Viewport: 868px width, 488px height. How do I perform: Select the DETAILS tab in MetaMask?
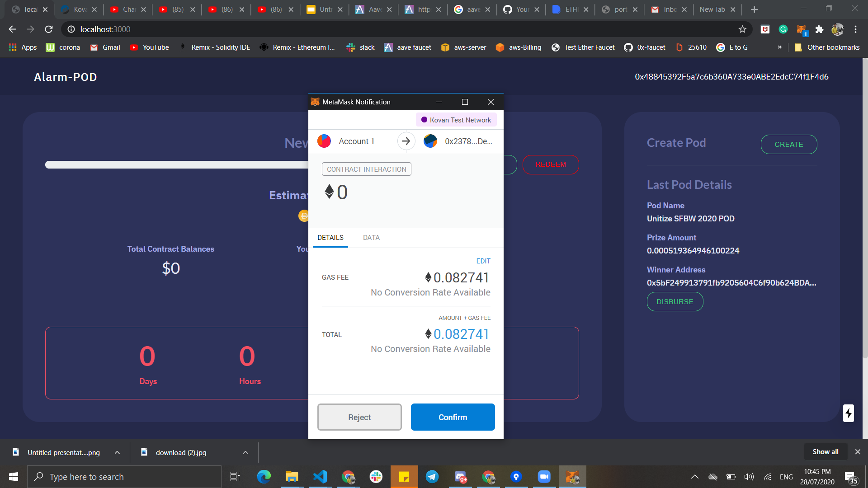pyautogui.click(x=330, y=237)
